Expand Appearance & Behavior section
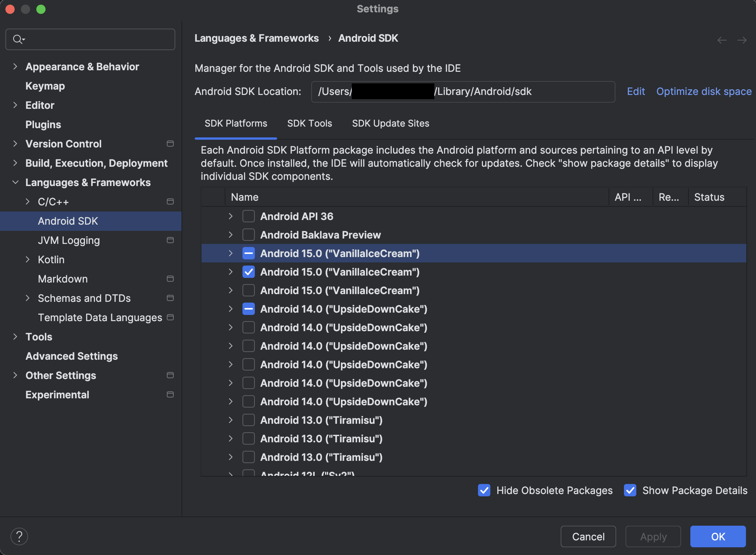 coord(15,66)
